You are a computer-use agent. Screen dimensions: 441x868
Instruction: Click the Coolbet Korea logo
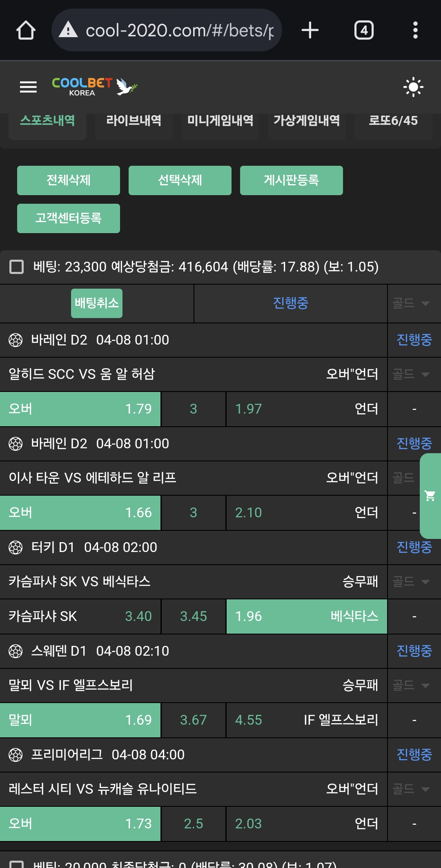94,87
